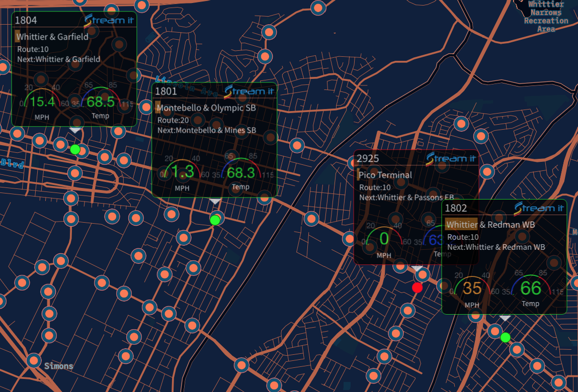Click the Stream it logo in popup 2925
Screen dimensions: 578x392
point(451,159)
